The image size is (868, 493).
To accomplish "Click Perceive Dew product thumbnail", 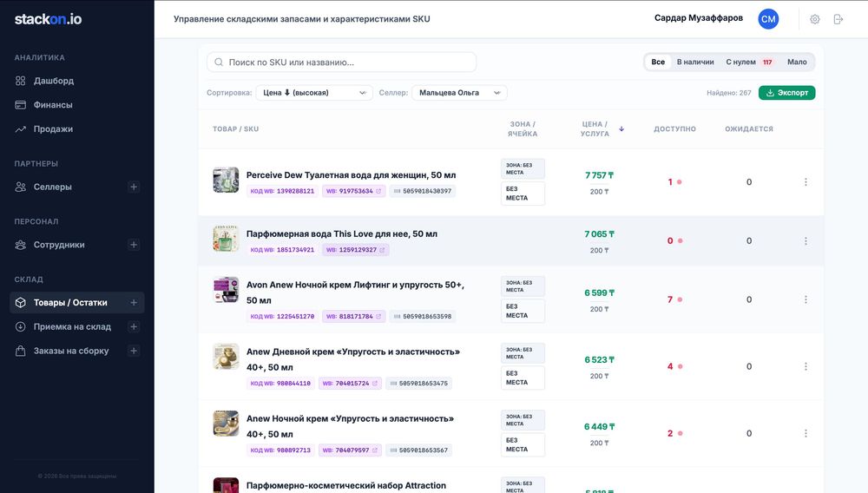I will coord(226,180).
